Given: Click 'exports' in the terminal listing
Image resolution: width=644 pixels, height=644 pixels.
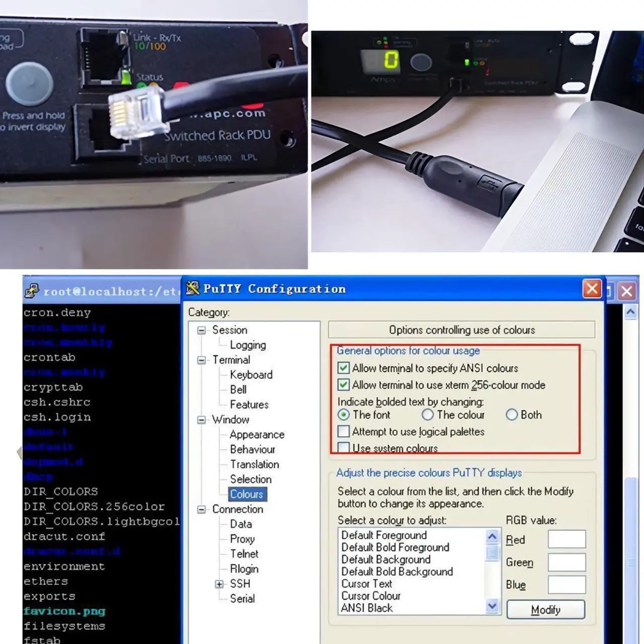Looking at the screenshot, I should (x=49, y=597).
